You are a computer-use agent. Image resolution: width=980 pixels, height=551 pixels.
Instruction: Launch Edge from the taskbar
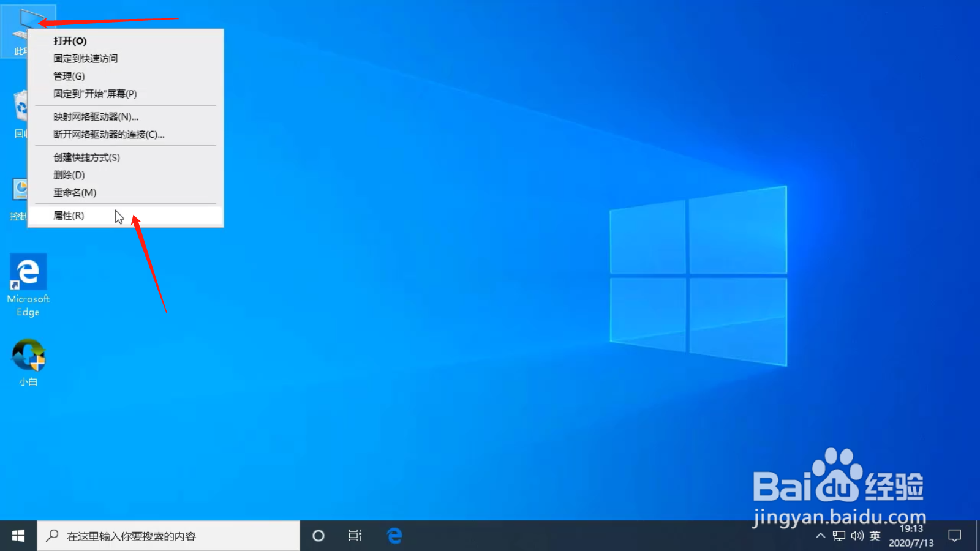point(394,536)
